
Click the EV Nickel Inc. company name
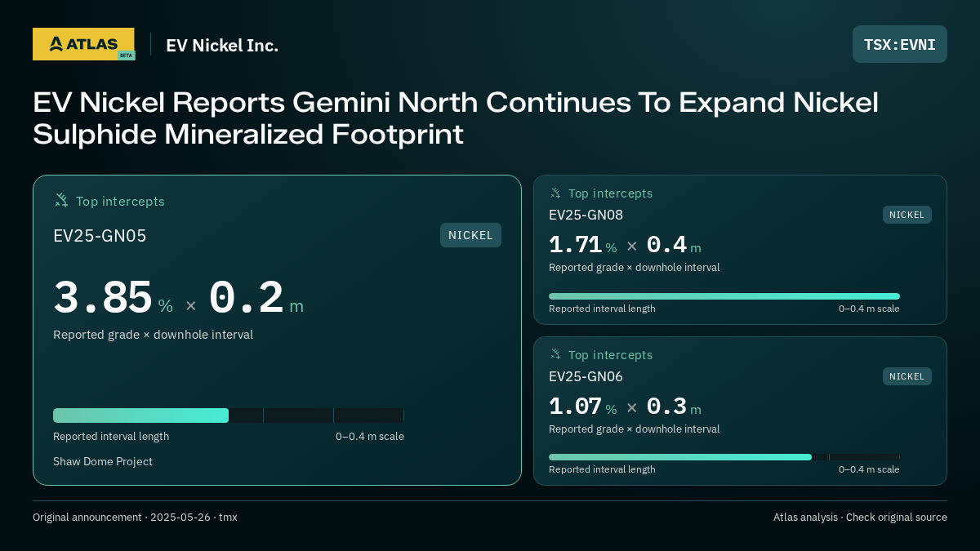pos(222,45)
